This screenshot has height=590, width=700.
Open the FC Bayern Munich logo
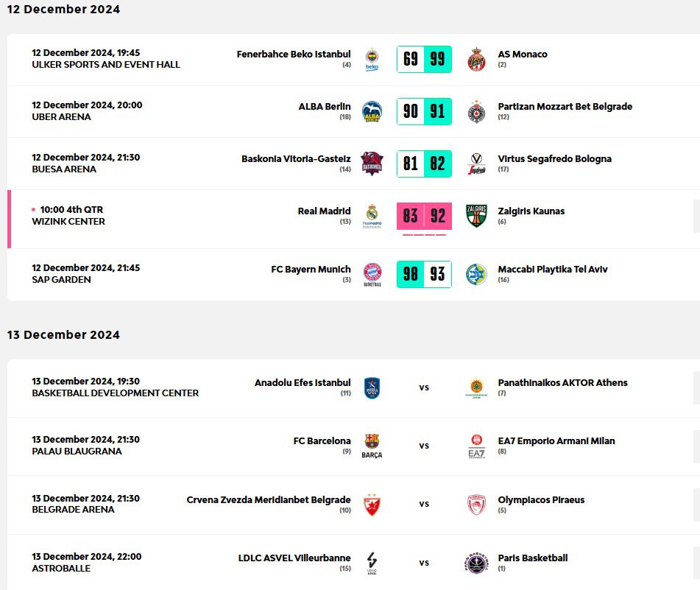[372, 274]
